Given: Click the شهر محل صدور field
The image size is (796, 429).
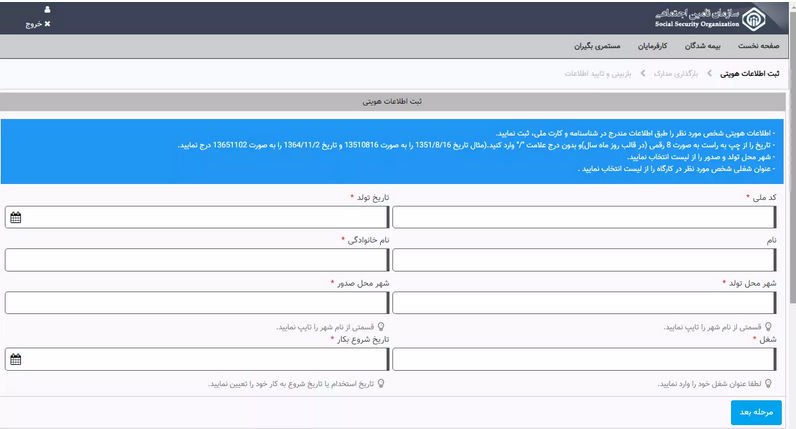Looking at the screenshot, I should (x=197, y=303).
